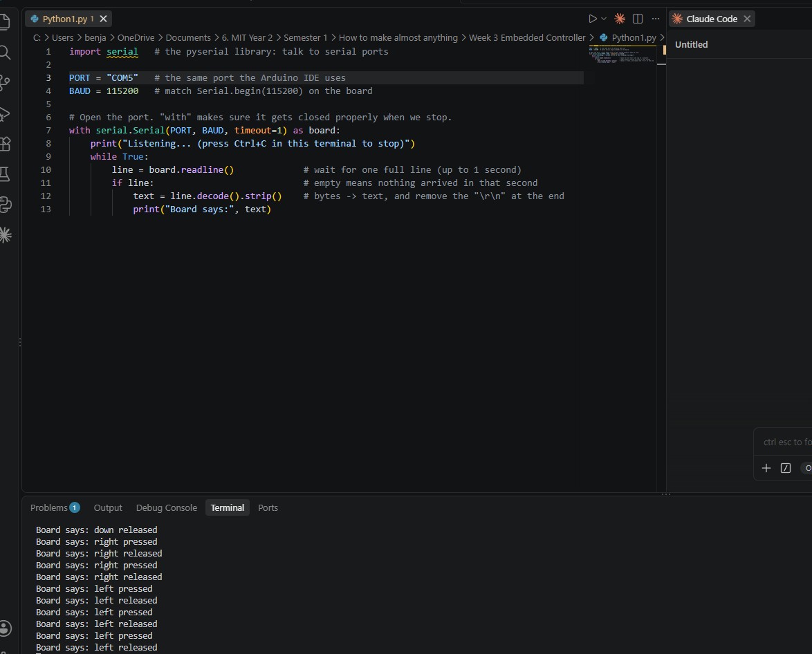Click the Documents breadcrumb segment
The height and width of the screenshot is (654, 812).
click(x=188, y=38)
